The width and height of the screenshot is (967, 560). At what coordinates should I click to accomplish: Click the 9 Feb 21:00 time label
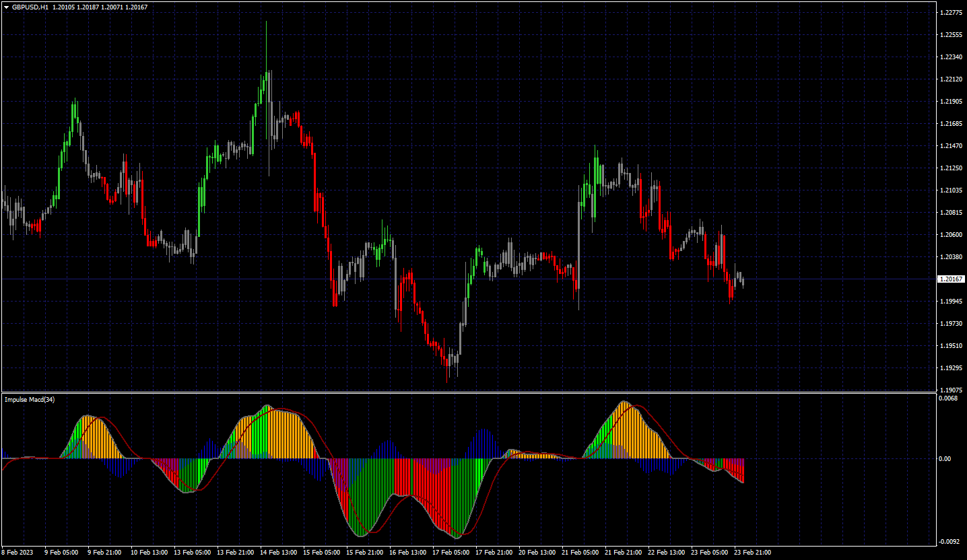(104, 553)
